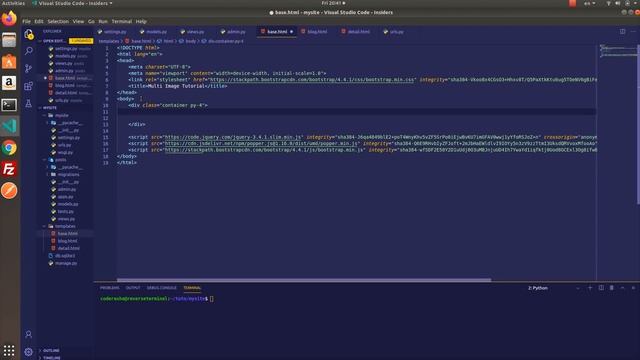Open the Selection menu

[58, 21]
